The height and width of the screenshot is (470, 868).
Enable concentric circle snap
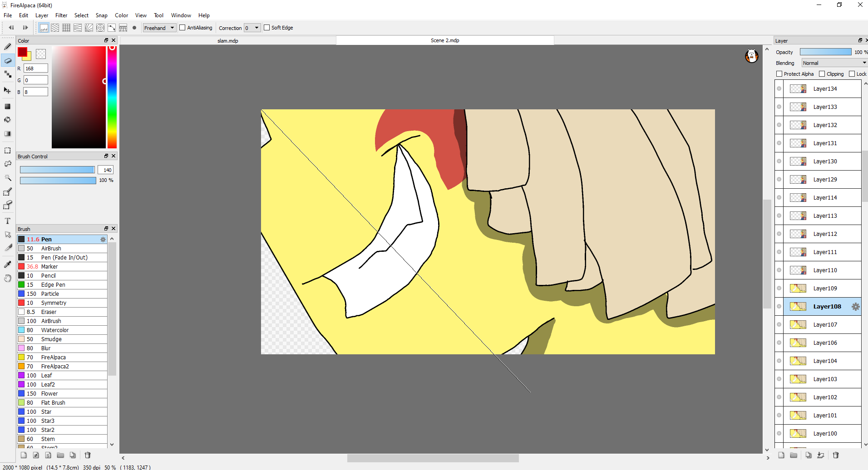[100, 28]
